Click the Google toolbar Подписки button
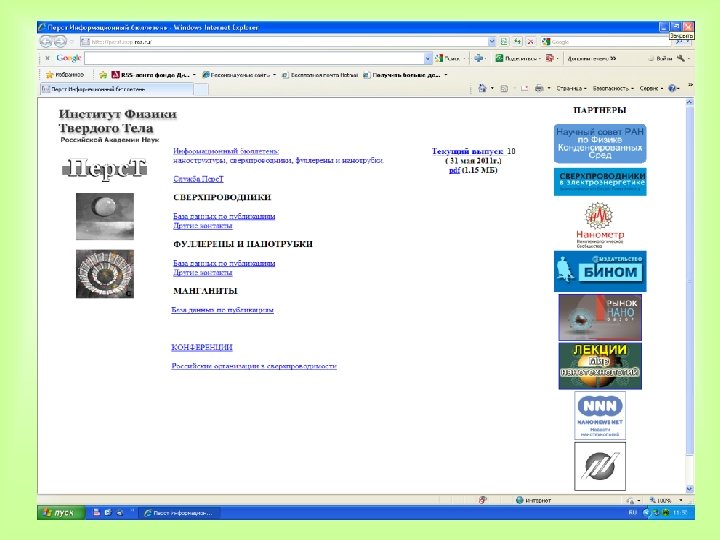The width and height of the screenshot is (720, 540). [x=518, y=58]
